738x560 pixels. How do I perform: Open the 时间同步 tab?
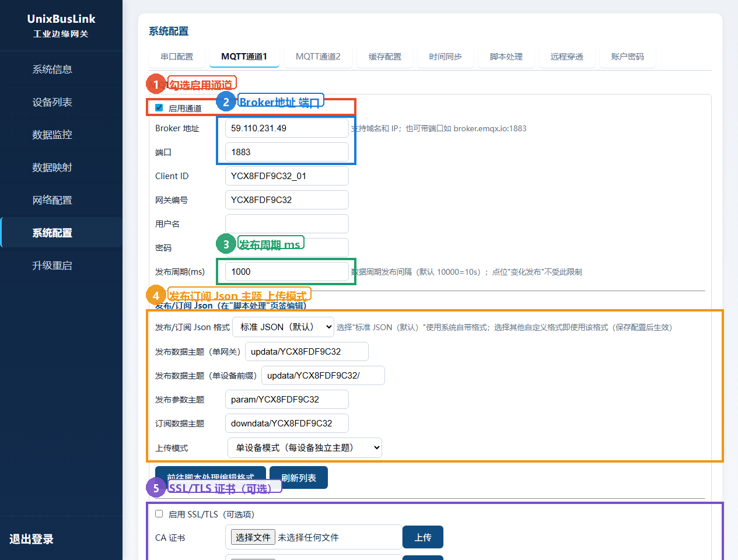[x=446, y=57]
